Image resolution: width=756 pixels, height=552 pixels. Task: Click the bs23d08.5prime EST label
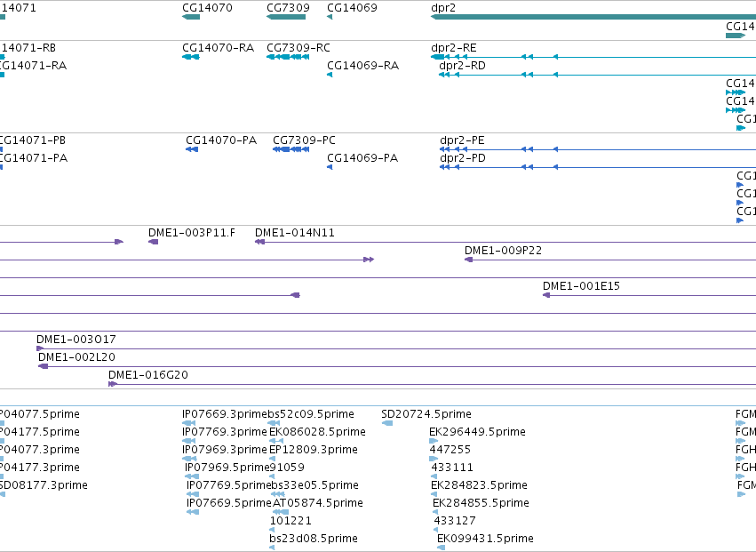click(x=314, y=540)
